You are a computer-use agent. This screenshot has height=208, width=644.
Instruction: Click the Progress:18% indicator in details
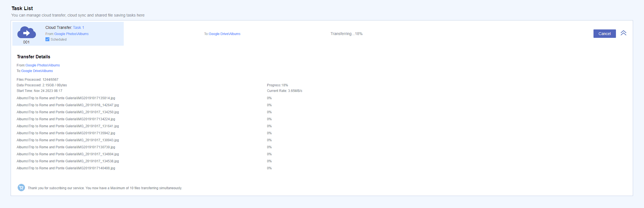tap(277, 85)
